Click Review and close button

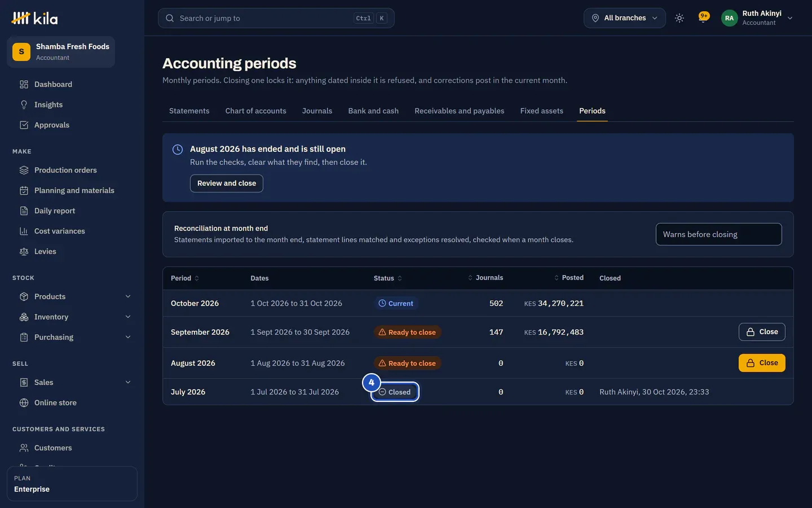click(227, 183)
